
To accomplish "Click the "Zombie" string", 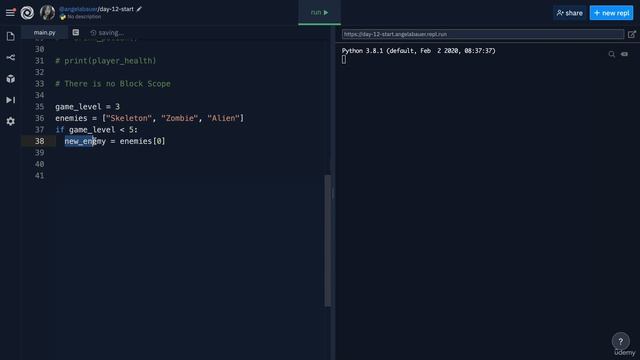I will [180, 118].
